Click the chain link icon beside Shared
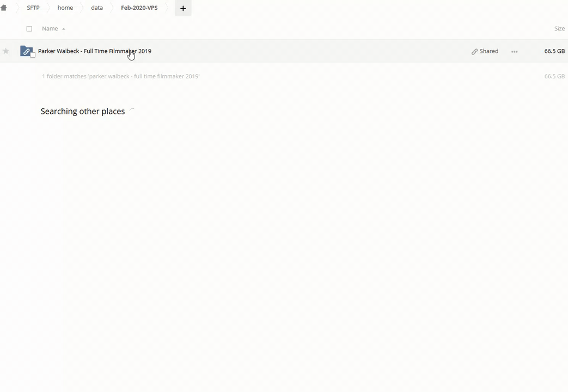The width and height of the screenshot is (568, 392). (474, 51)
